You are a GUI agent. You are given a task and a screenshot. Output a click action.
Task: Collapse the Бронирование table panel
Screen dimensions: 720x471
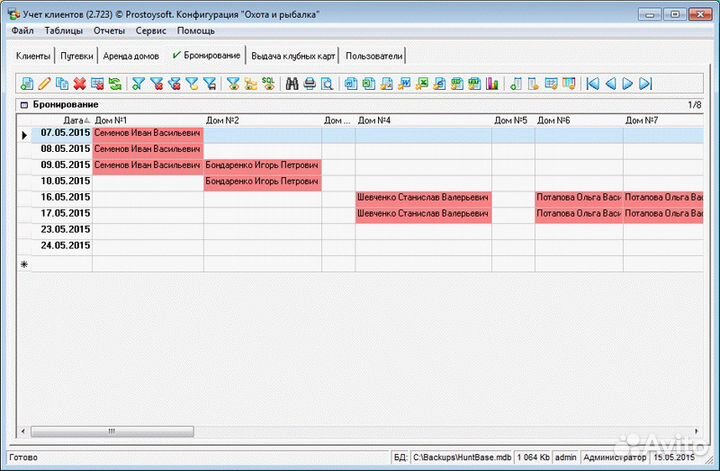[x=24, y=105]
